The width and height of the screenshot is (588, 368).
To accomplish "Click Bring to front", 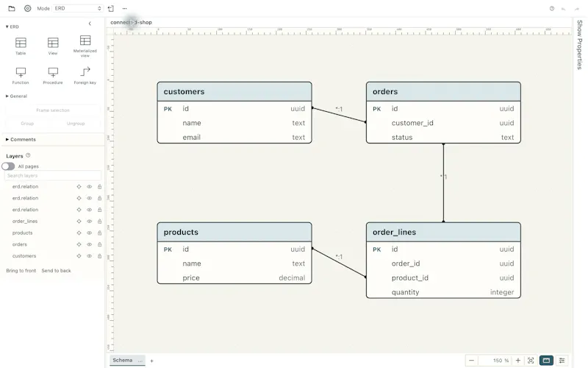I will click(x=21, y=271).
